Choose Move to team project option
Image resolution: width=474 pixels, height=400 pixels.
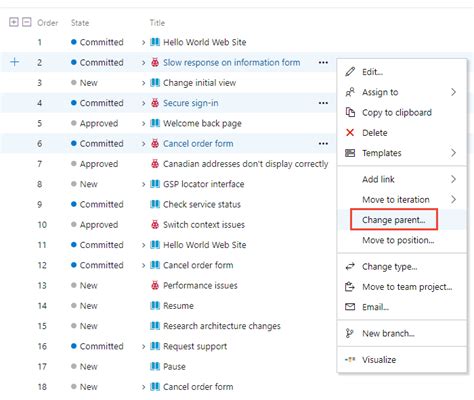402,287
